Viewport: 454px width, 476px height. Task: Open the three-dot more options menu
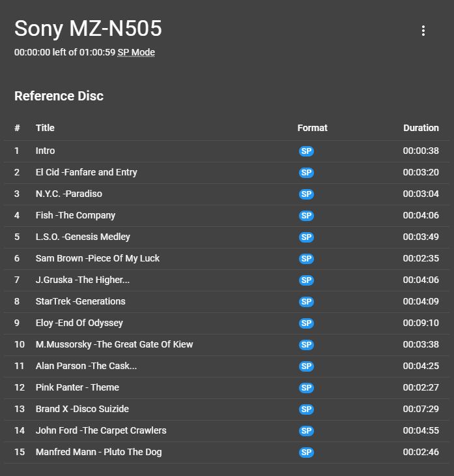423,31
